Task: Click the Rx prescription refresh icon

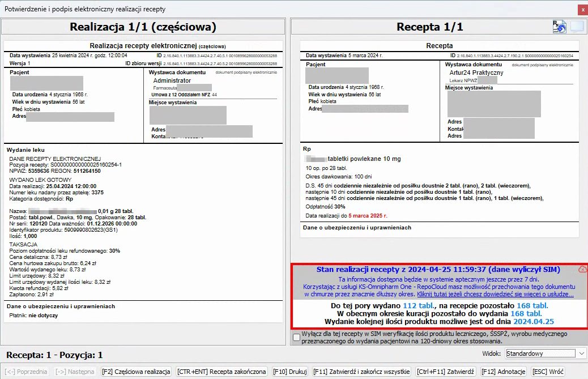Action: point(559,27)
